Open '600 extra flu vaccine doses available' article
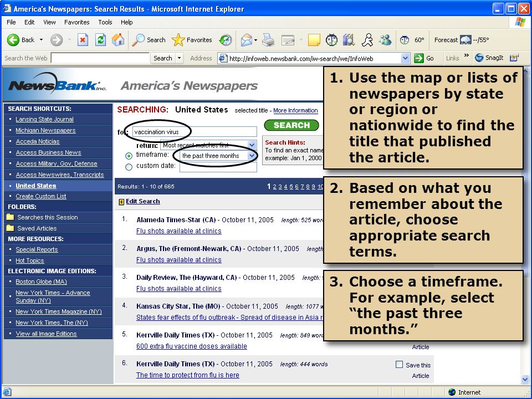The height and width of the screenshot is (399, 532). [x=192, y=346]
